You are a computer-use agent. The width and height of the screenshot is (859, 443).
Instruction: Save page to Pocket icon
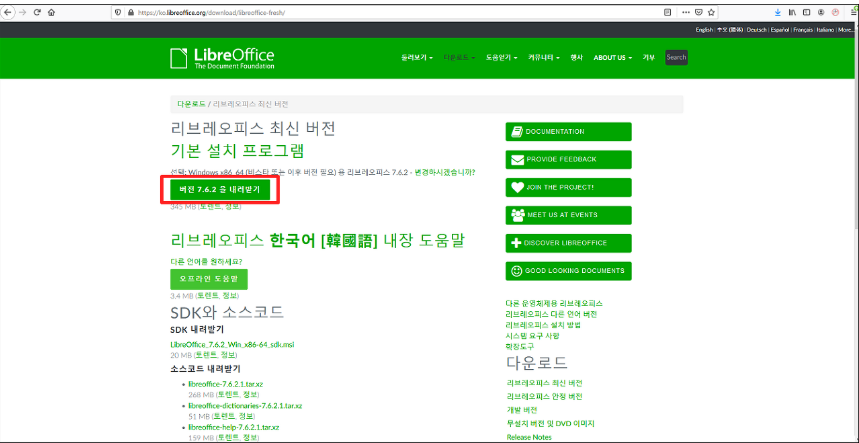tap(699, 12)
